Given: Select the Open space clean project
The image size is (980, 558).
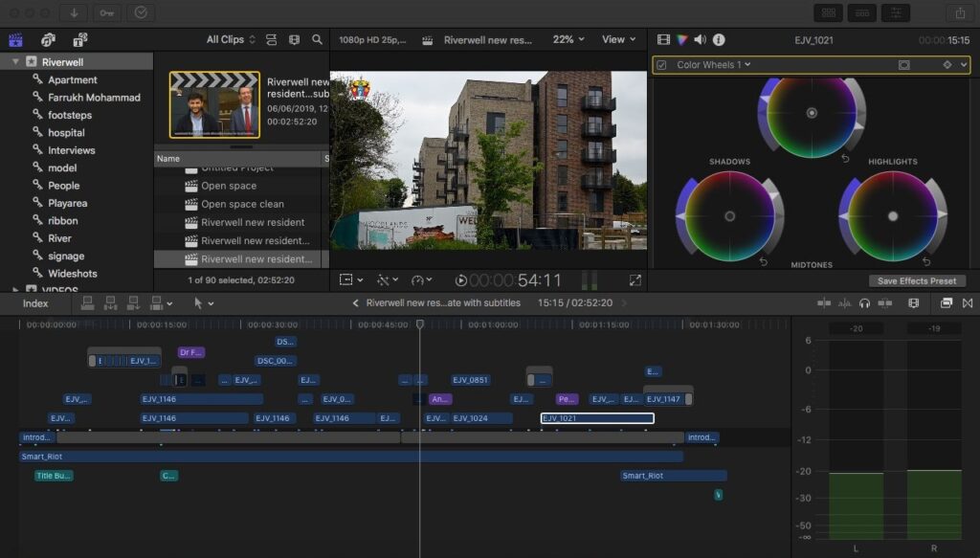Looking at the screenshot, I should coord(242,204).
